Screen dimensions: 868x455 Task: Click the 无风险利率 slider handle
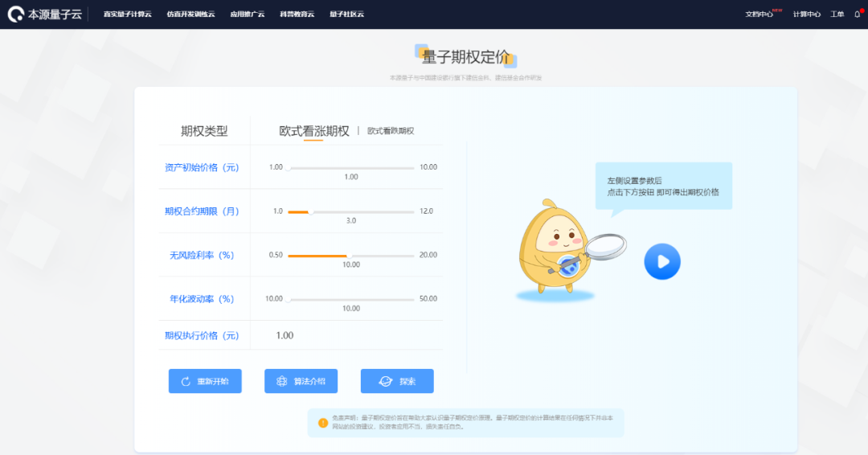[350, 256]
